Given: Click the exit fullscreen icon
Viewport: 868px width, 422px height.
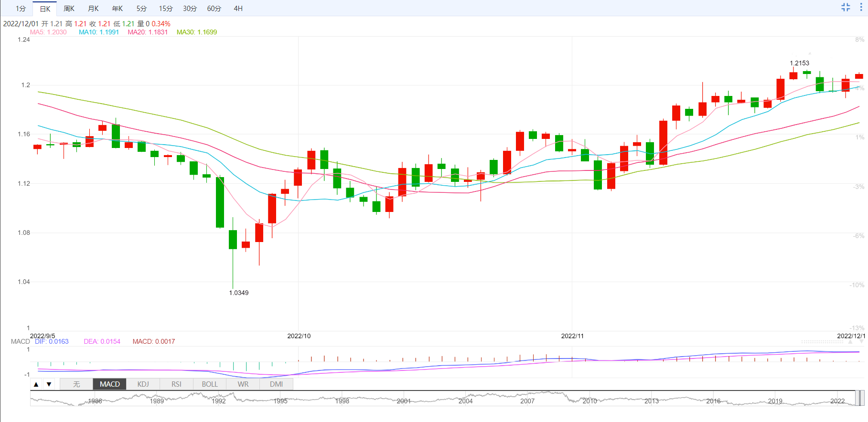Looking at the screenshot, I should click(x=846, y=7).
